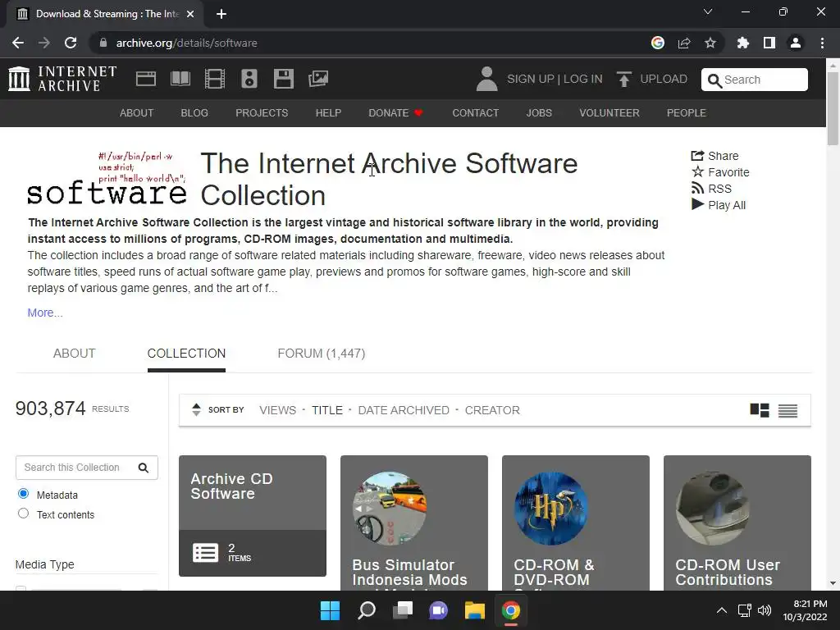The height and width of the screenshot is (630, 840).
Task: Sort results by TITLE
Action: pos(327,410)
